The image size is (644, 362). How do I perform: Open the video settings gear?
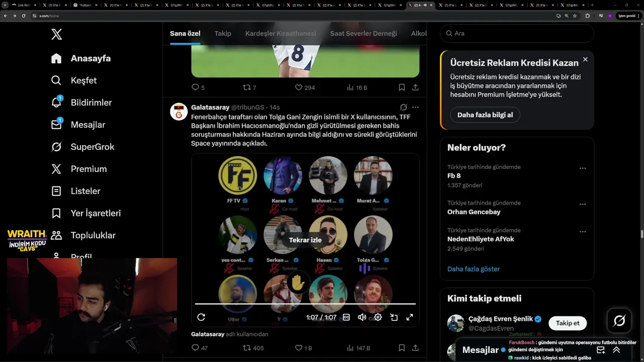point(378,317)
